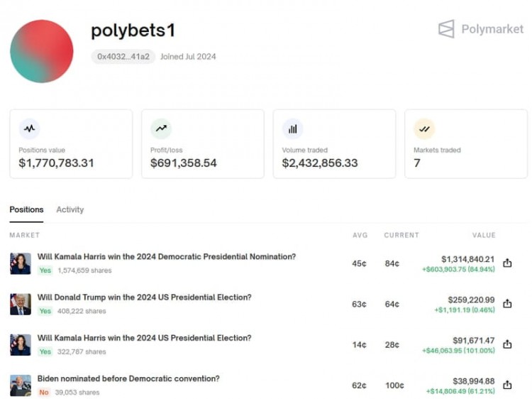Click the Polymarket logo icon
The image size is (532, 399).
pyautogui.click(x=446, y=29)
